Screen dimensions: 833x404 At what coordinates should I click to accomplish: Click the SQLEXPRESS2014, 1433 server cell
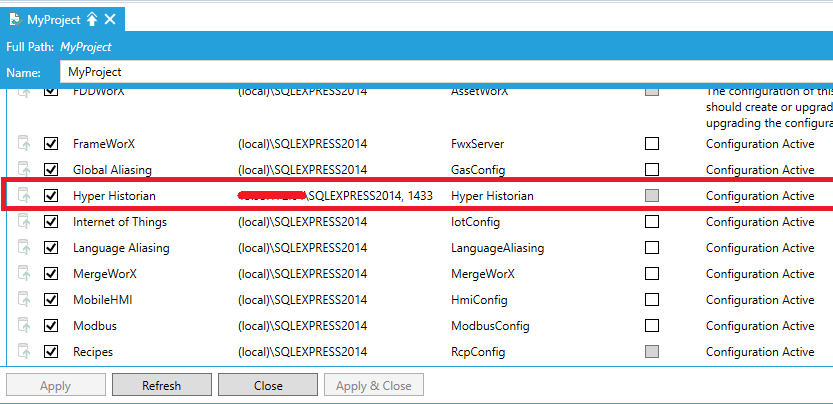click(x=336, y=196)
